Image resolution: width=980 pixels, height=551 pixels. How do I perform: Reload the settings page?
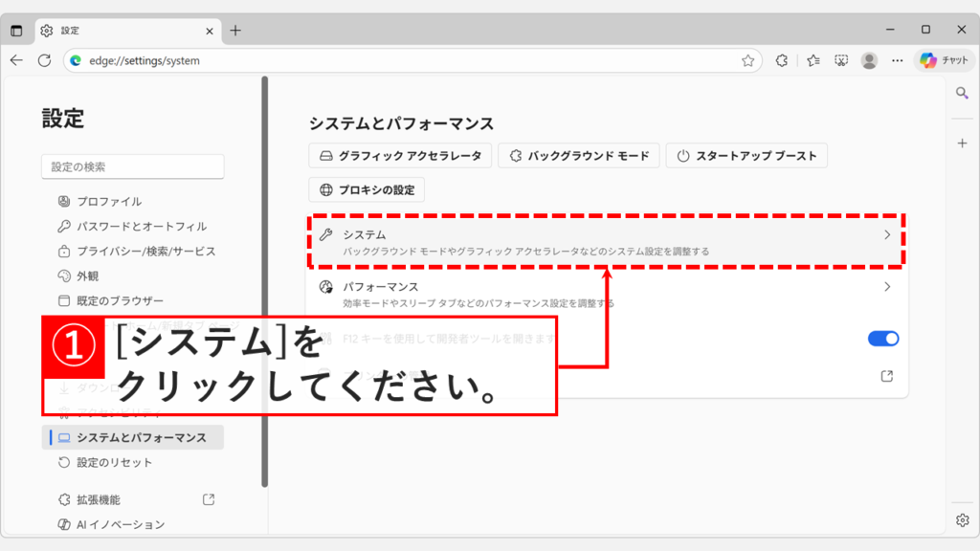(44, 59)
